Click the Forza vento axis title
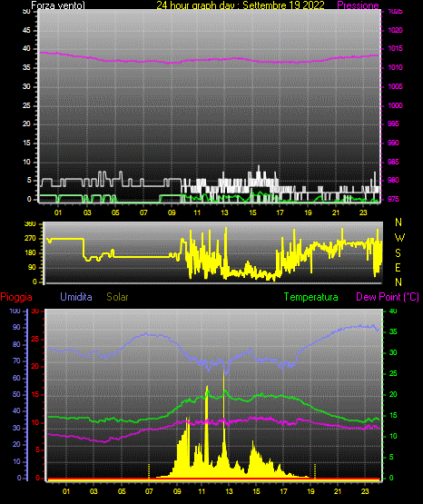The image size is (423, 504). pos(58,5)
